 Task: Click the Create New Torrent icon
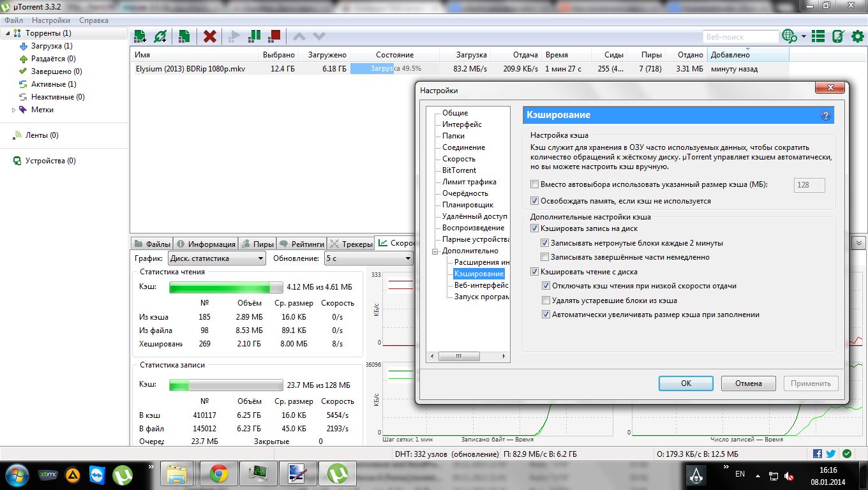point(184,36)
